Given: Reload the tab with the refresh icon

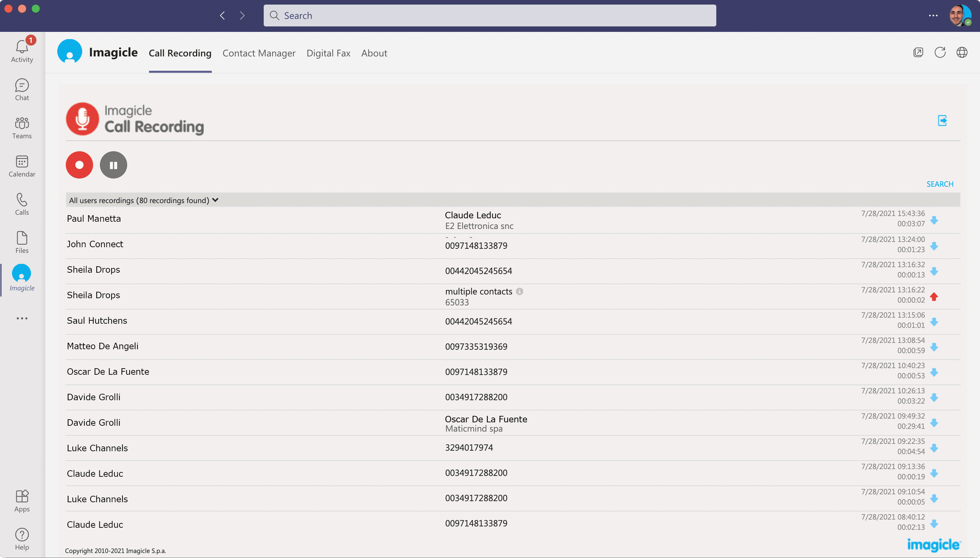Looking at the screenshot, I should coord(940,52).
